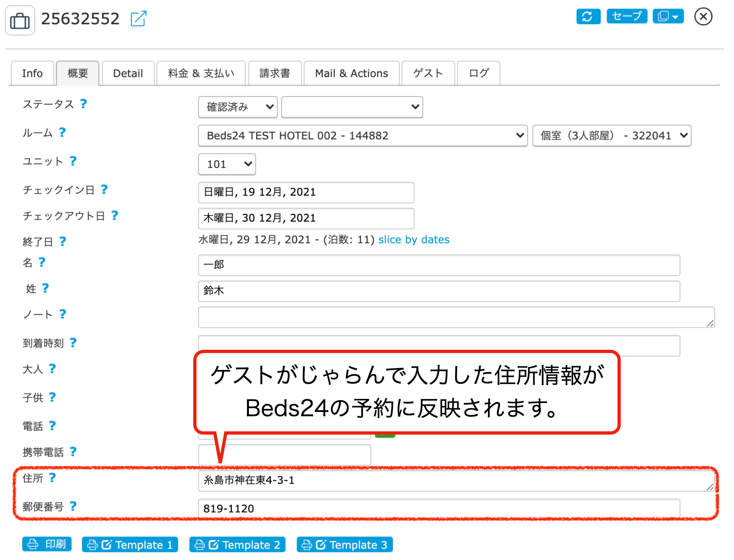
Task: Expand the Beds24 TEST HOTEL room dropdown
Action: click(x=363, y=136)
